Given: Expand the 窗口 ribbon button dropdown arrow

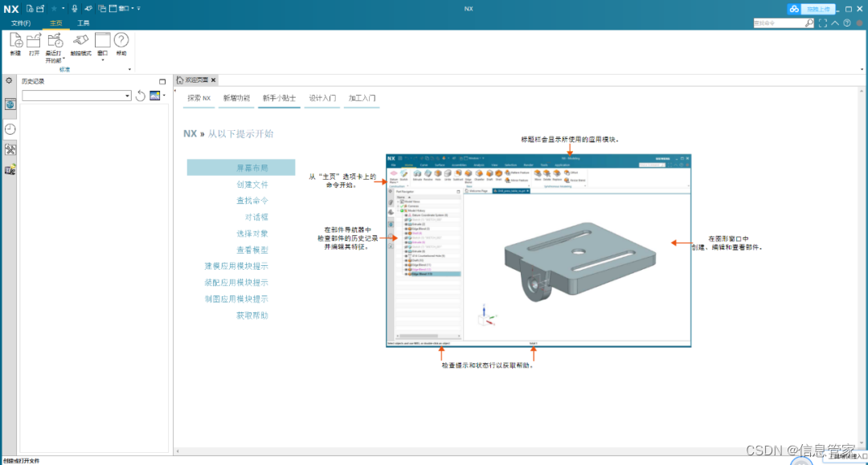Looking at the screenshot, I should click(x=102, y=59).
